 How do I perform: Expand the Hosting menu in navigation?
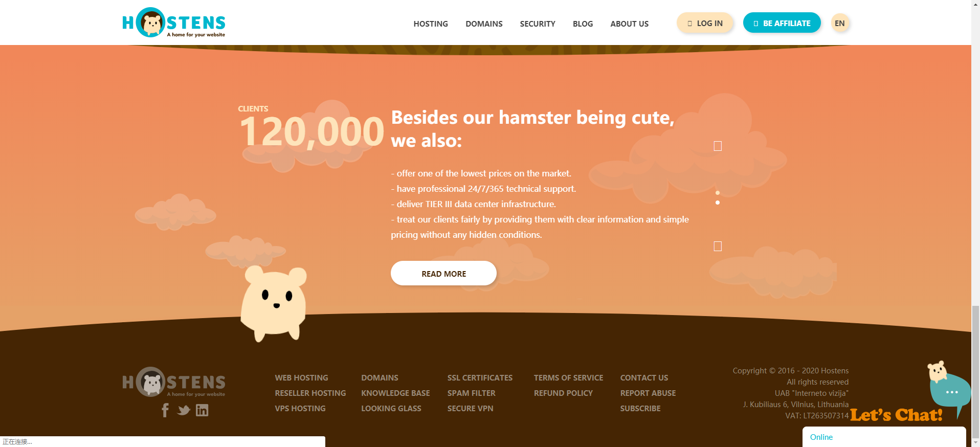pos(431,24)
